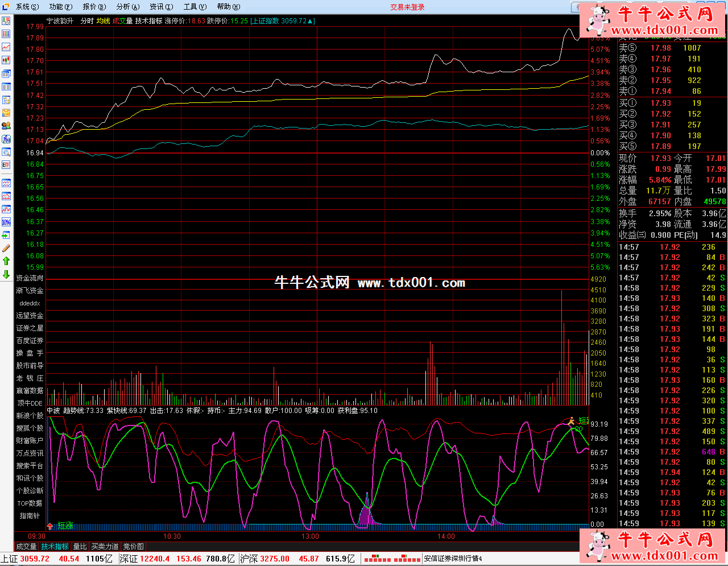This screenshot has width=728, height=566.
Task: Open the 分析(A) menu
Action: pyautogui.click(x=127, y=7)
